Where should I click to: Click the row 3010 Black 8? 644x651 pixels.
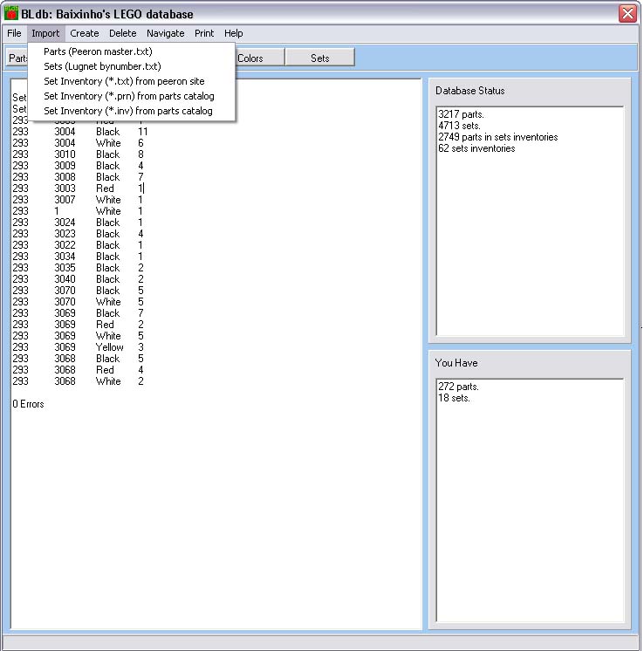click(78, 154)
